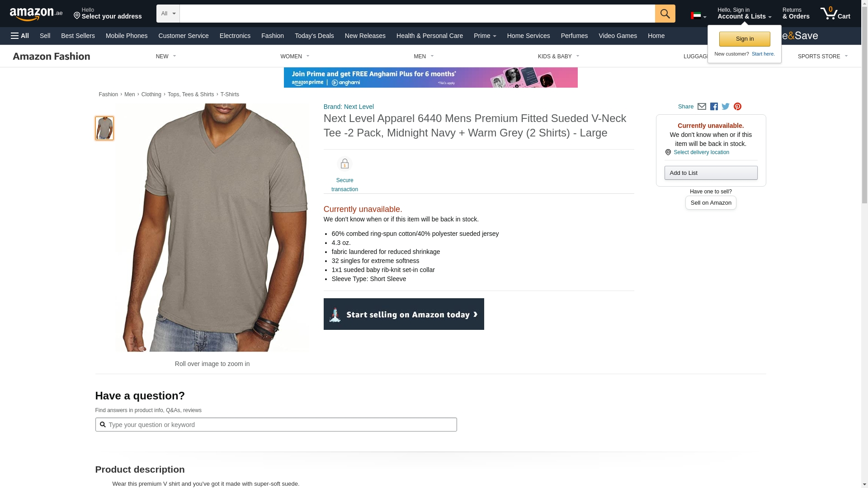Open Today's Deals in navigation bar
This screenshot has height=488, width=868.
pyautogui.click(x=314, y=36)
